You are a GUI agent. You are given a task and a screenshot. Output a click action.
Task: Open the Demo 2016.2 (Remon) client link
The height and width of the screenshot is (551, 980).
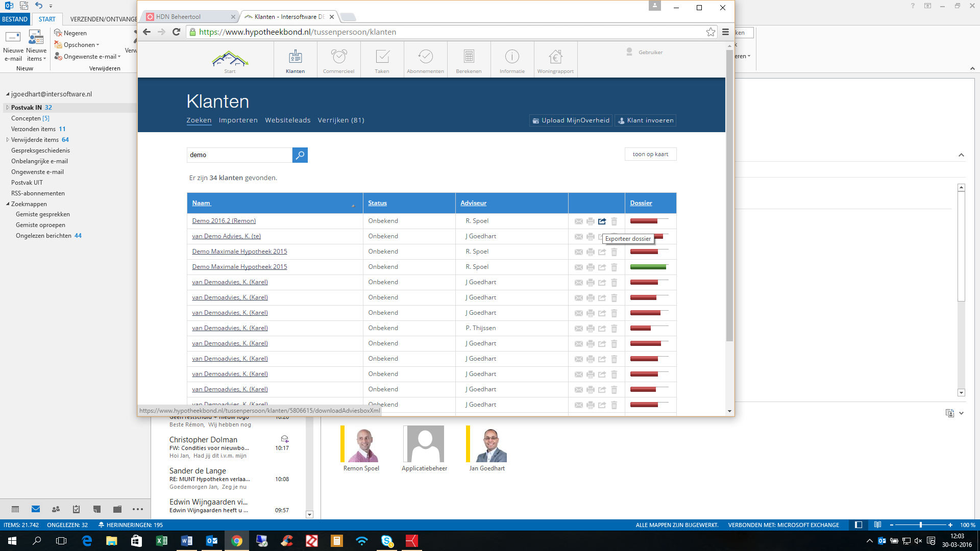[224, 221]
